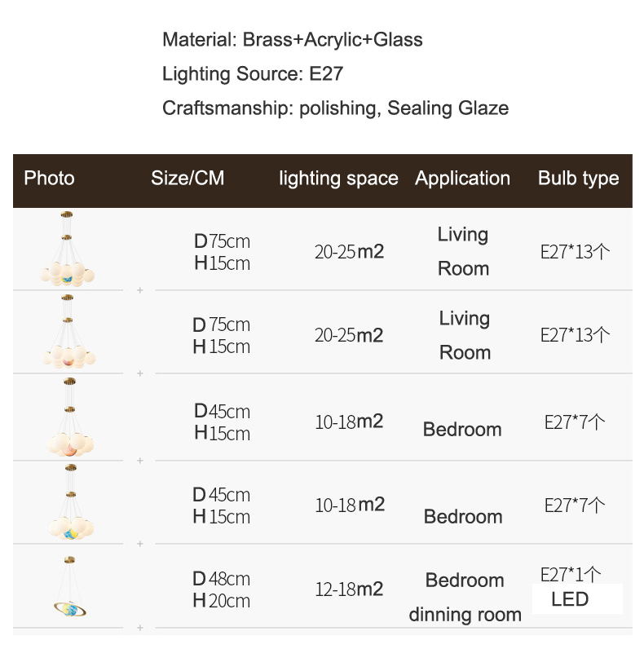
Task: Click the Lighting Source: E27 line
Action: click(x=253, y=74)
